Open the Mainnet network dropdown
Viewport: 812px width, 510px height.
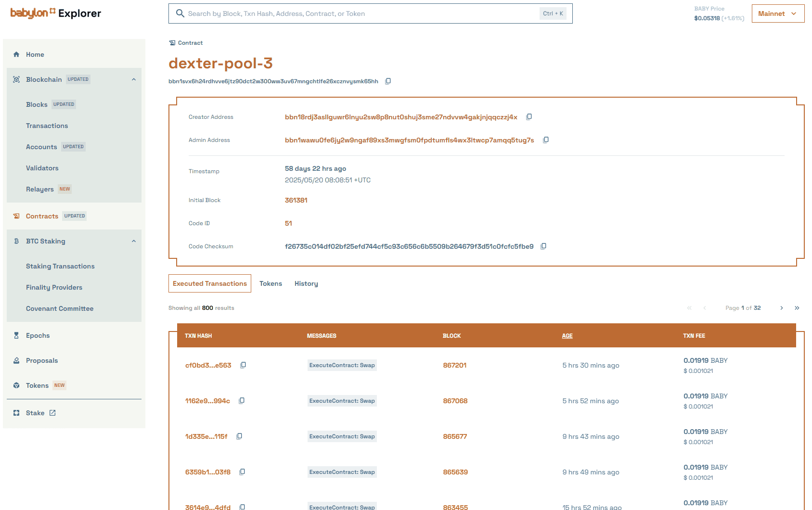pos(778,13)
